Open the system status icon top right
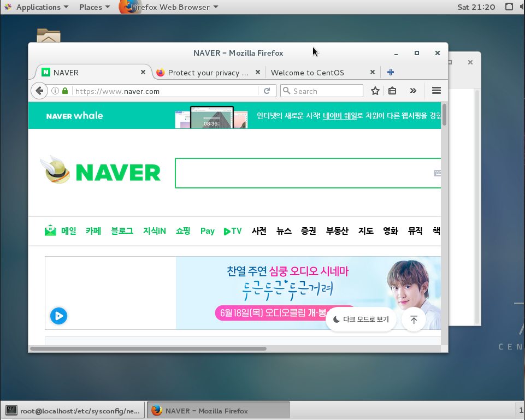The image size is (525, 420). pyautogui.click(x=509, y=7)
